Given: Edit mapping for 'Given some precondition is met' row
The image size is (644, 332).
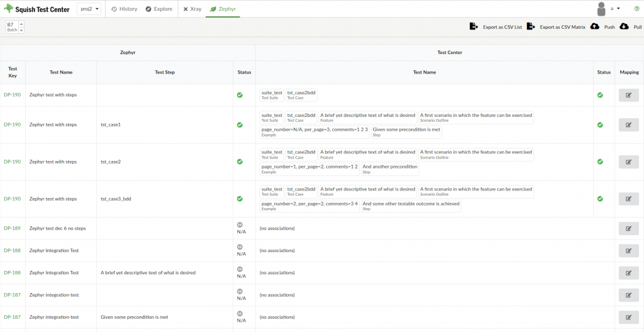Looking at the screenshot, I should [x=629, y=317].
